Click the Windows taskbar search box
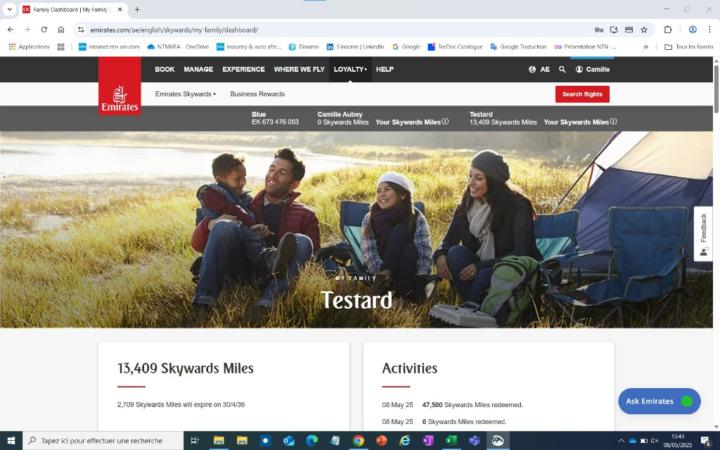This screenshot has width=720, height=450. 103,441
